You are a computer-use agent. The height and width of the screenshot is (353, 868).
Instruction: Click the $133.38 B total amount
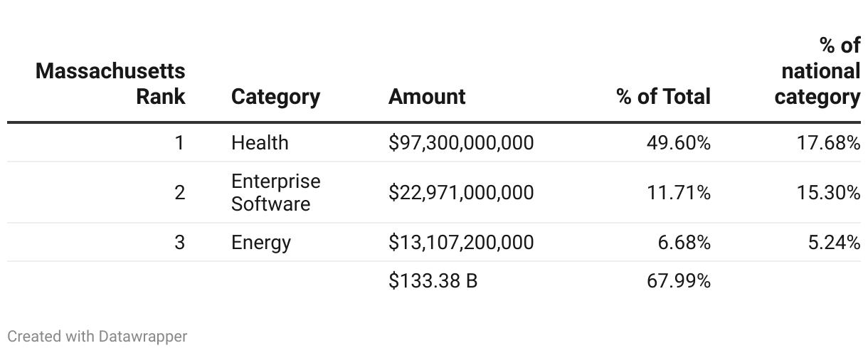(x=433, y=280)
